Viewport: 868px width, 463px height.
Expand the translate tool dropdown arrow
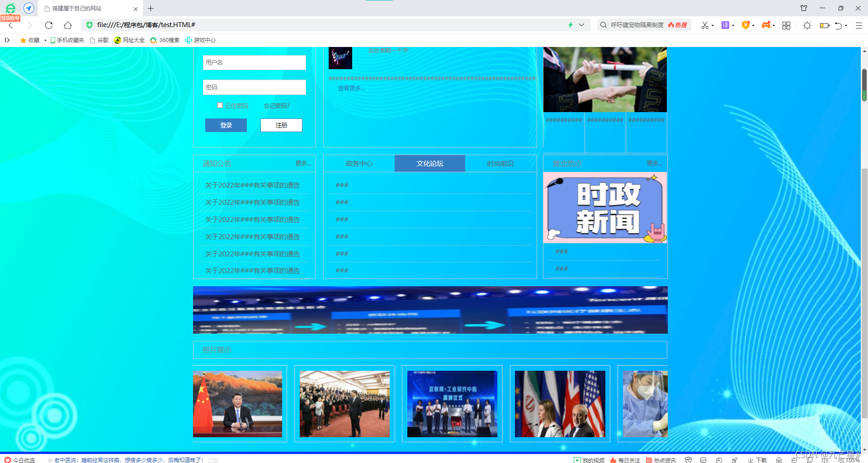[733, 26]
